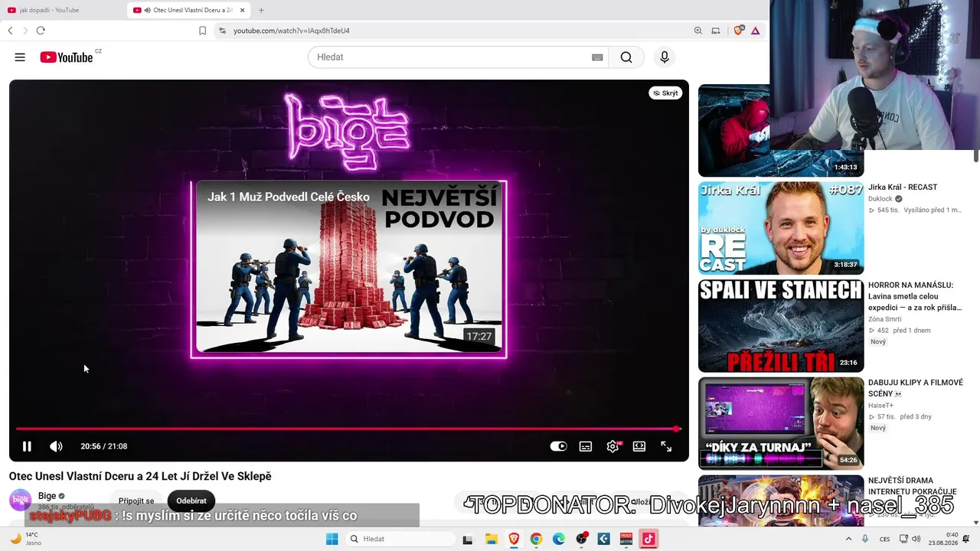Focus the address bar URL
980x551 pixels.
click(x=292, y=31)
